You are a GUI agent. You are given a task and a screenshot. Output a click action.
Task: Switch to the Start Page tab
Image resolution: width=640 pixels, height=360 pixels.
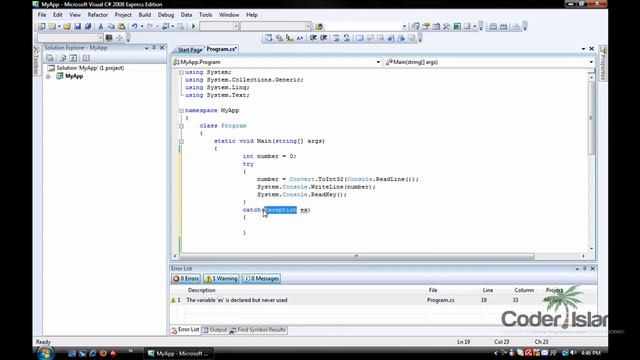(x=189, y=49)
